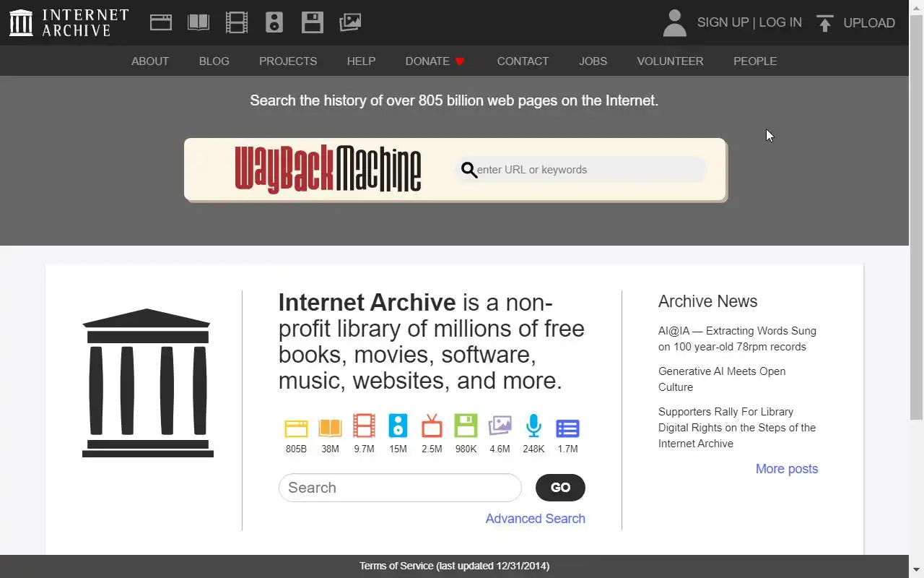Image resolution: width=924 pixels, height=578 pixels.
Task: Open the Images icon in top navigation
Action: coord(350,22)
